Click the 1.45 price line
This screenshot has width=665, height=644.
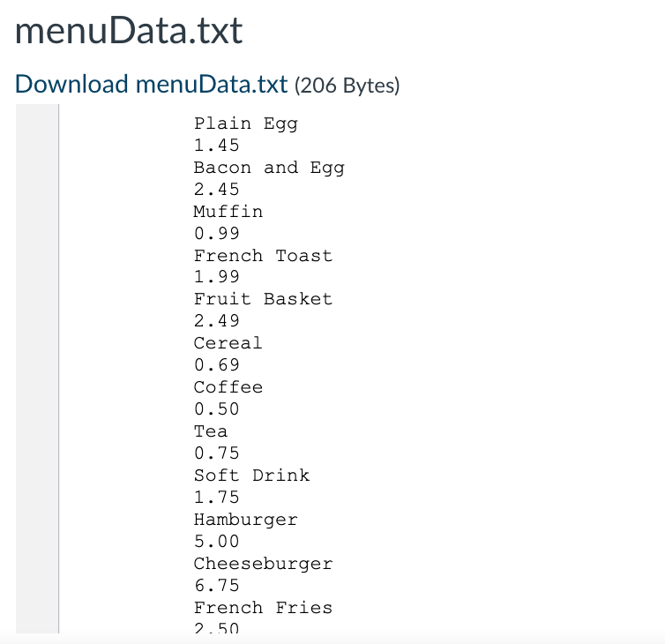pyautogui.click(x=217, y=145)
